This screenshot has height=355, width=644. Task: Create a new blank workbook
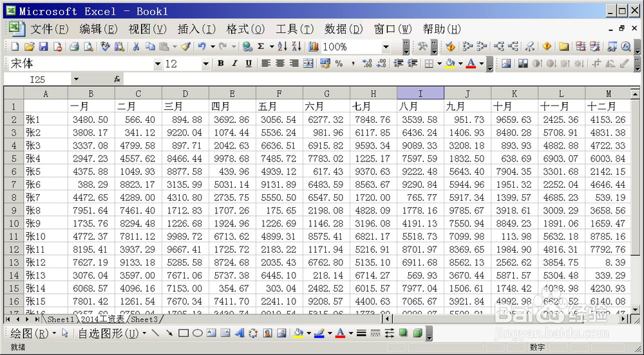[15, 47]
